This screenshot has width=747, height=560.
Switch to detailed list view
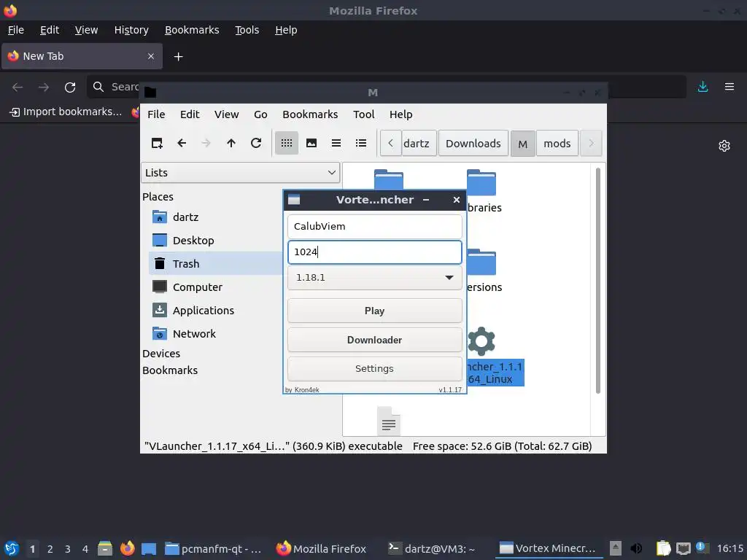coord(361,143)
